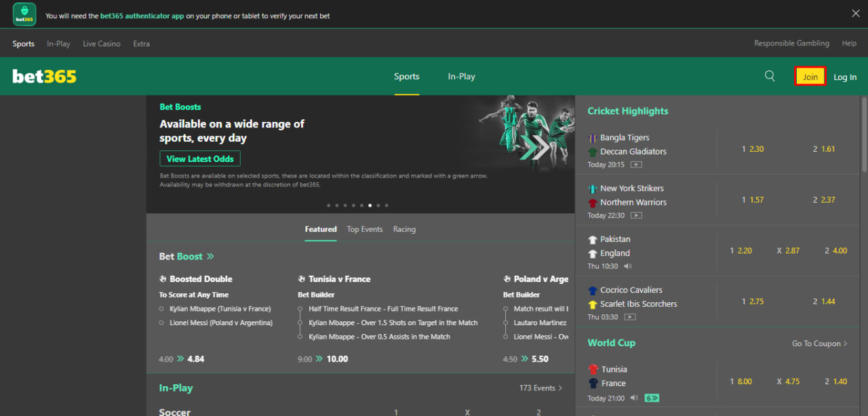Dismiss the authenticator notification banner
The height and width of the screenshot is (416, 868).
point(856,14)
